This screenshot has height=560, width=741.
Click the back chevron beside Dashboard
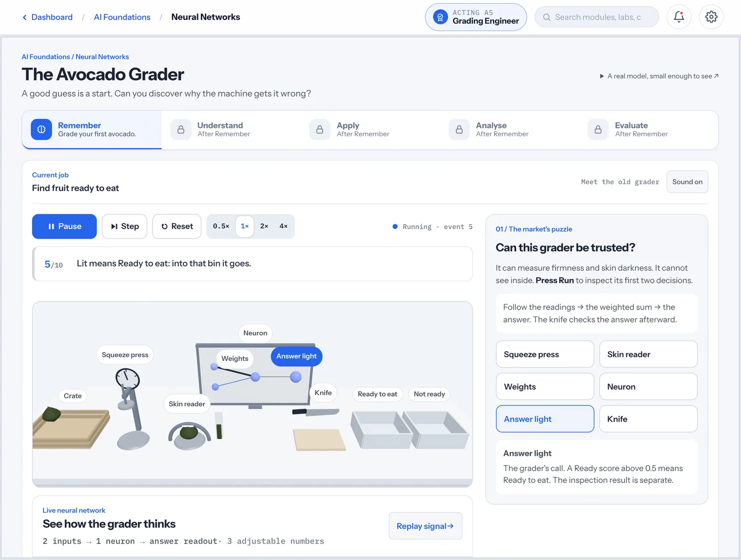25,17
